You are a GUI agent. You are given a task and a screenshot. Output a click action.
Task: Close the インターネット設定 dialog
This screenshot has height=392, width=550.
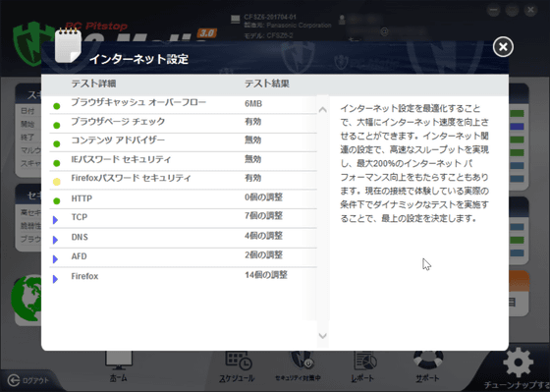[x=503, y=47]
